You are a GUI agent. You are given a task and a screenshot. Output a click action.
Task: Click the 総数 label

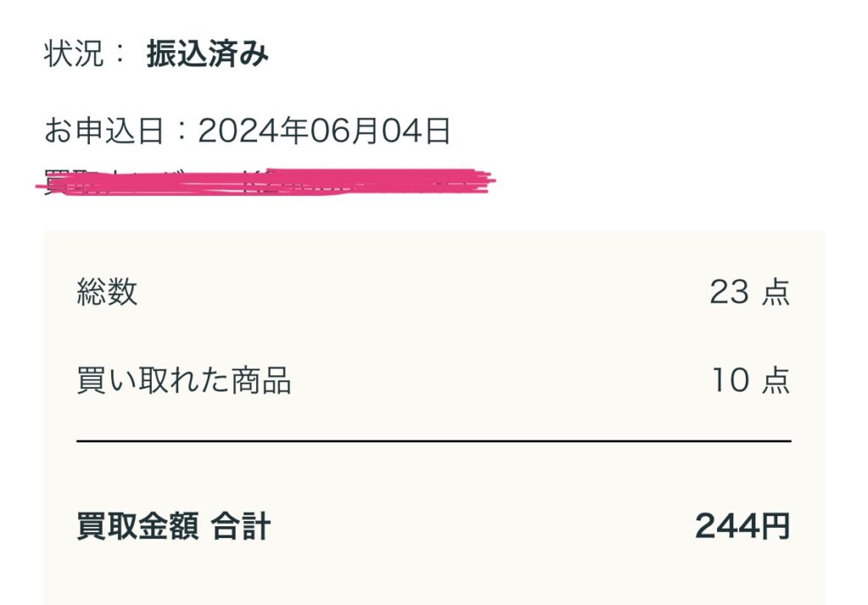tap(107, 291)
